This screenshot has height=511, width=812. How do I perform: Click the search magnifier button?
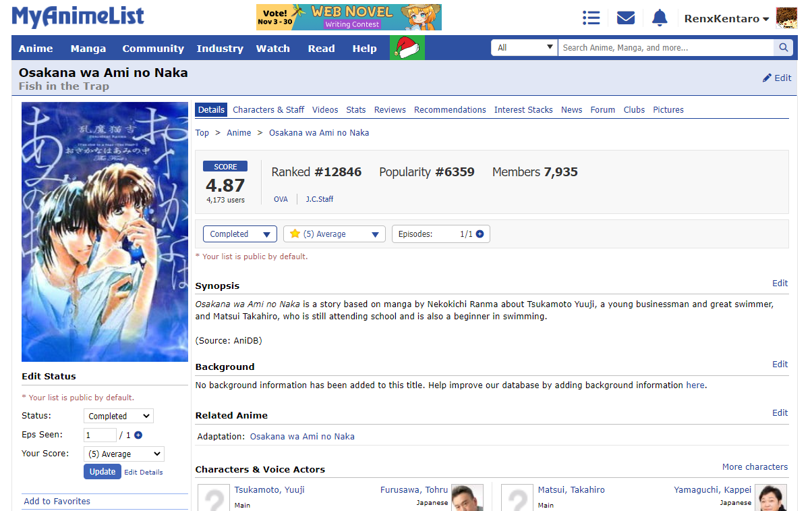(783, 48)
